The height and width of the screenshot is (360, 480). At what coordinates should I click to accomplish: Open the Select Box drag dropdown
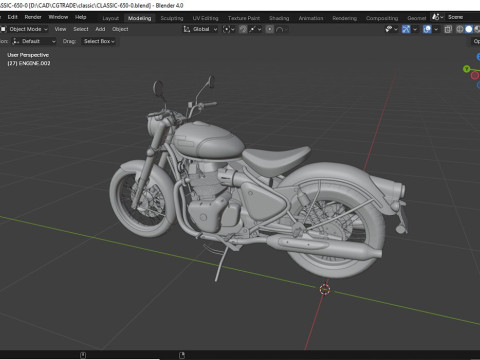(x=99, y=41)
